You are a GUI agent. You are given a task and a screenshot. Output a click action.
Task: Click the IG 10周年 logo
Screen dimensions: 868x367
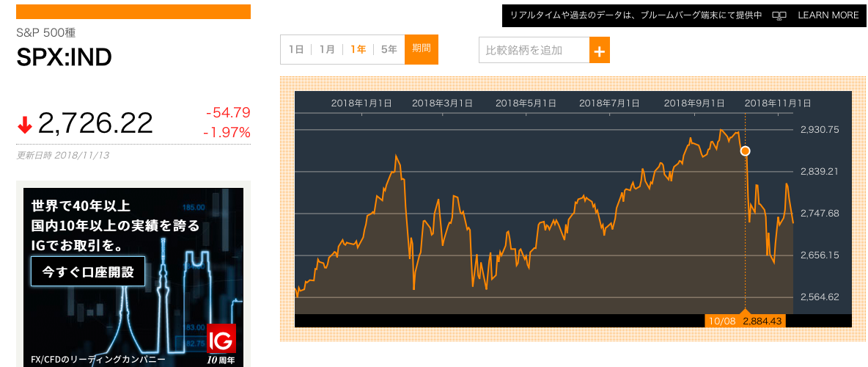point(221,344)
